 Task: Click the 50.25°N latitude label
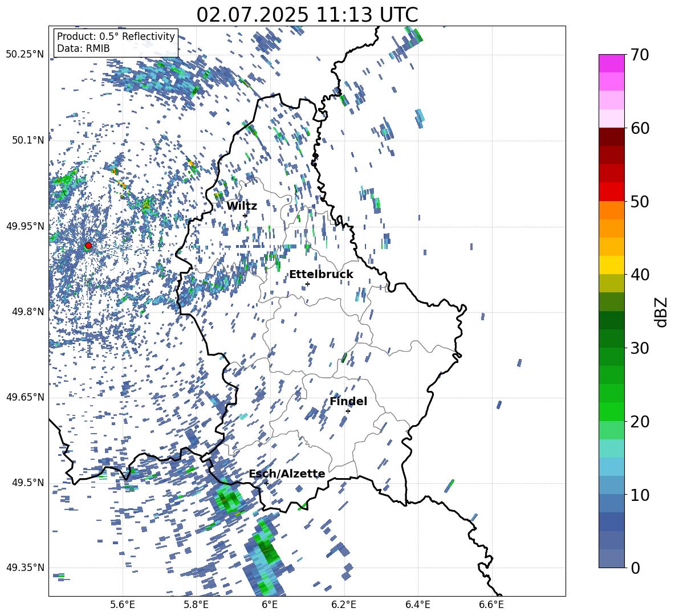tap(25, 55)
